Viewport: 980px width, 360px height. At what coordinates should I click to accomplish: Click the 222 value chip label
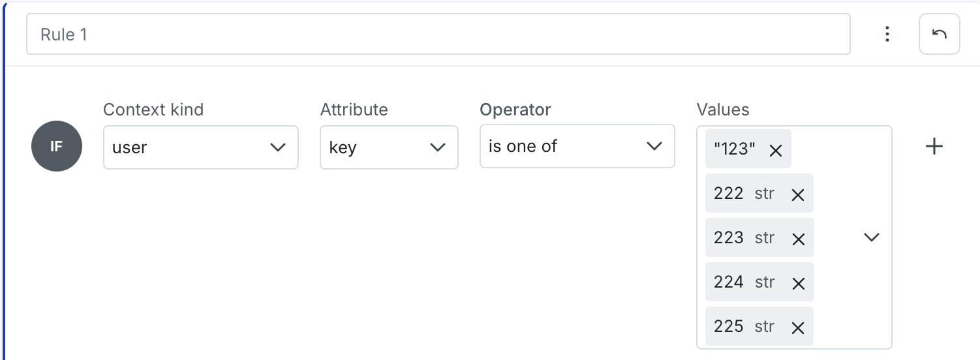click(729, 193)
